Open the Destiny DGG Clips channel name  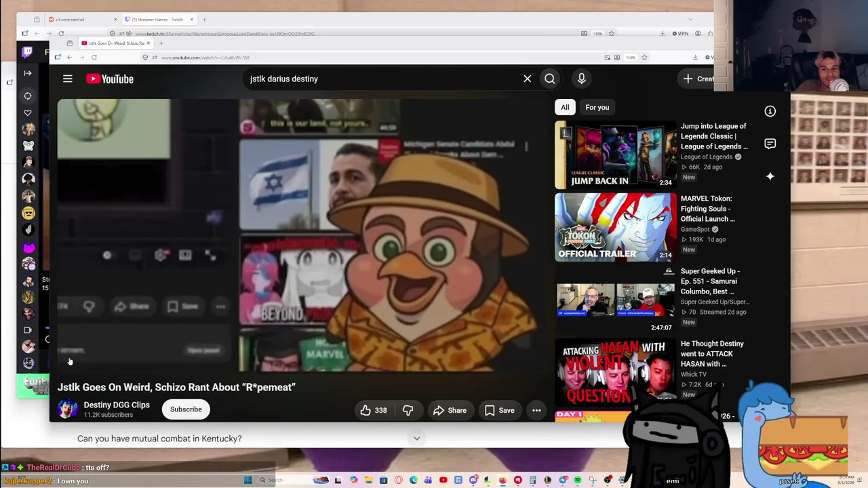[117, 405]
